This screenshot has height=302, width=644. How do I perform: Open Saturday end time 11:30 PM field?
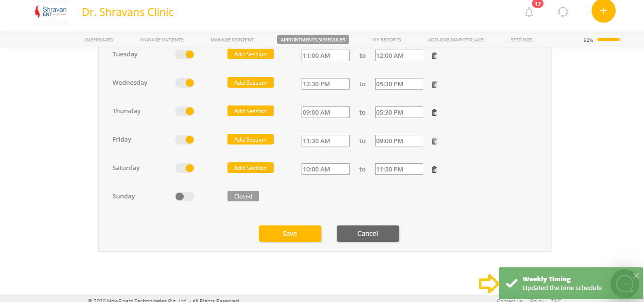(x=399, y=169)
